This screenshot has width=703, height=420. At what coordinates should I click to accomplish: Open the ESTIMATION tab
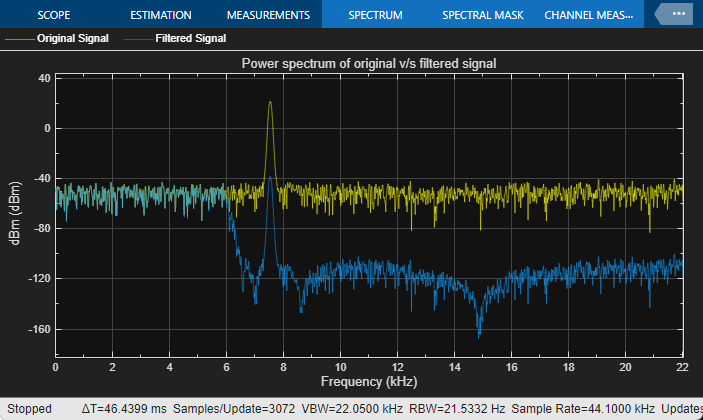point(161,15)
